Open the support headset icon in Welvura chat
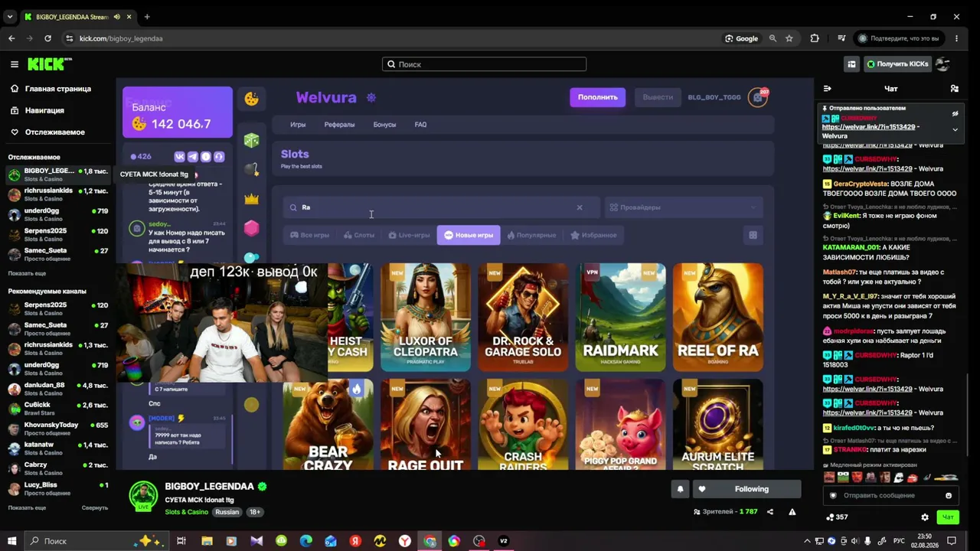This screenshot has height=551, width=980. click(x=219, y=157)
